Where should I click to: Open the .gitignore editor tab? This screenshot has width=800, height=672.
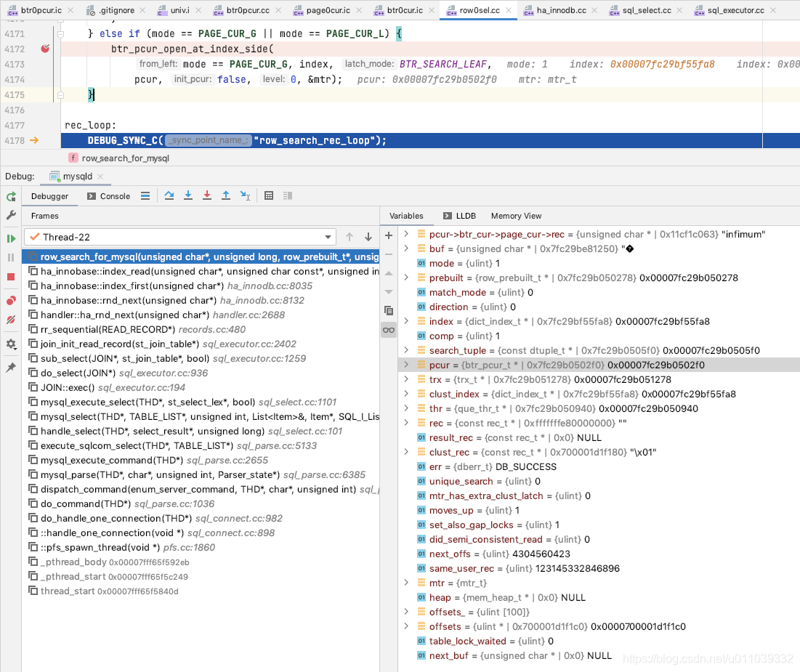click(116, 10)
